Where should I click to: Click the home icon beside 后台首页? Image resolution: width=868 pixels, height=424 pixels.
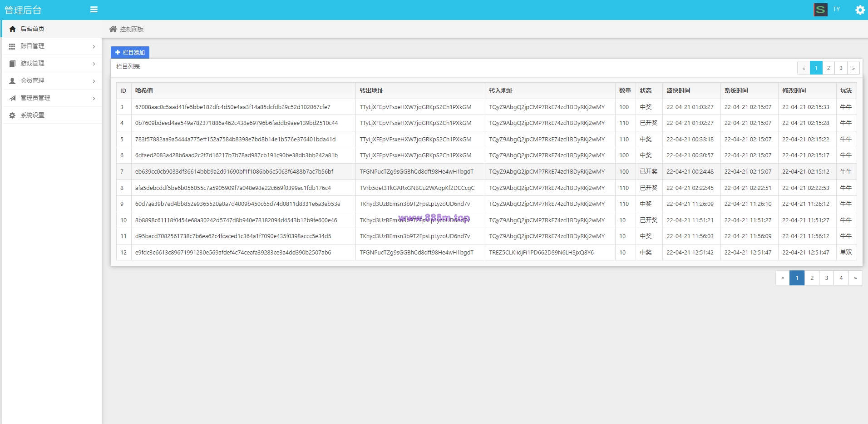pos(12,29)
